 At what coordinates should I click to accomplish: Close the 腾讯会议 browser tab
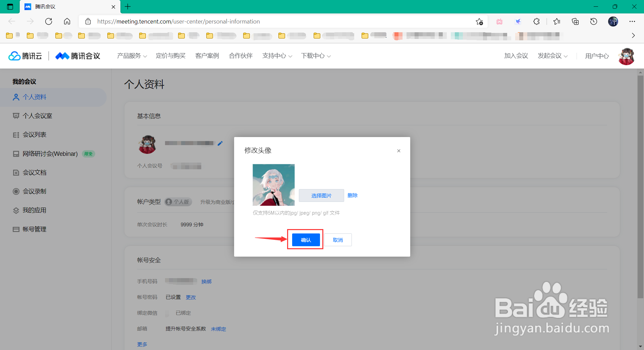tap(113, 7)
